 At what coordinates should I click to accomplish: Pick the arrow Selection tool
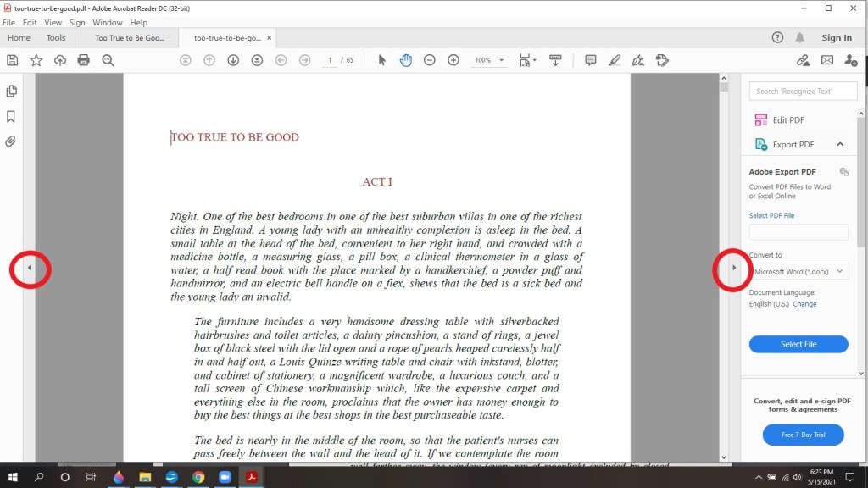coord(381,60)
